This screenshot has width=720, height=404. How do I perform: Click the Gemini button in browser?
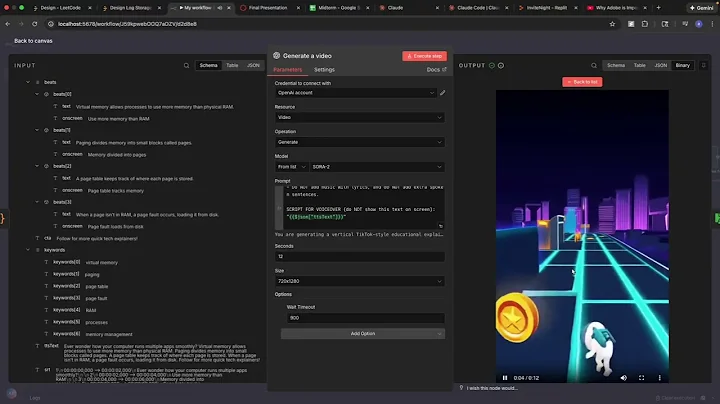click(701, 8)
